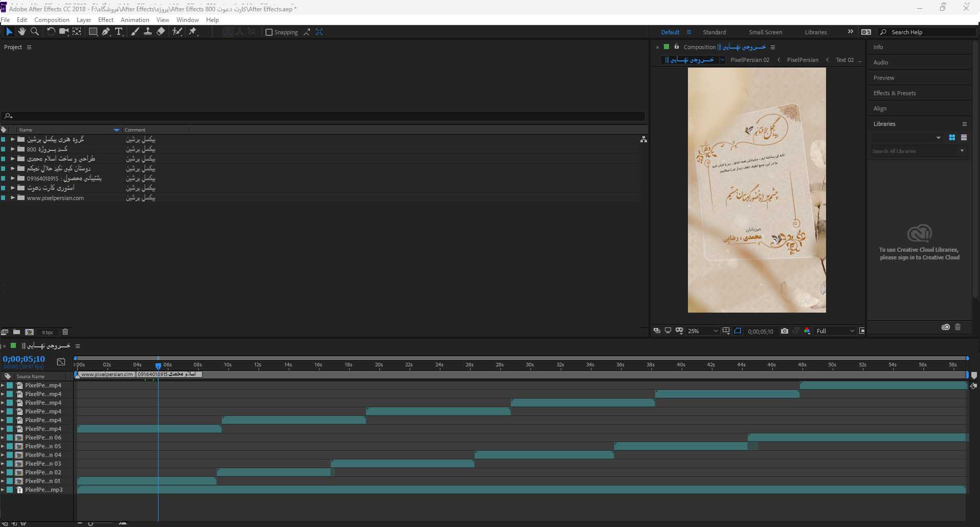Select the Hand tool
Screen dimensions: 980x527
tap(21, 32)
